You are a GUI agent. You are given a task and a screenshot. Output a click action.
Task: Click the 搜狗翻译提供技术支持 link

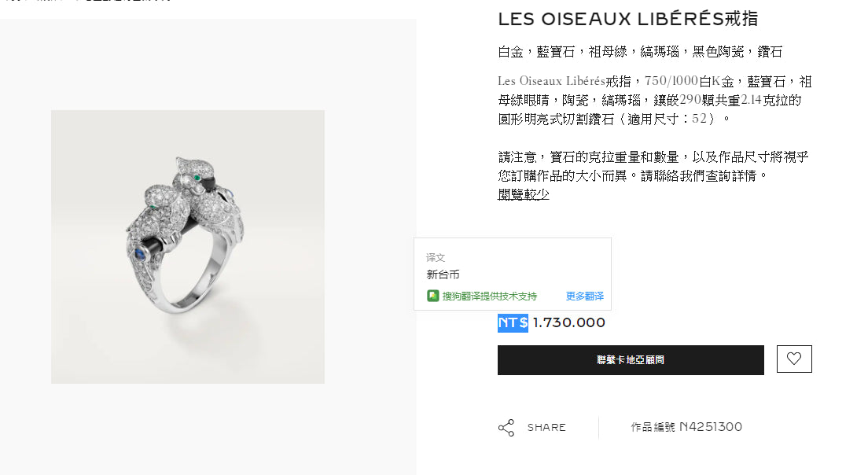[489, 296]
